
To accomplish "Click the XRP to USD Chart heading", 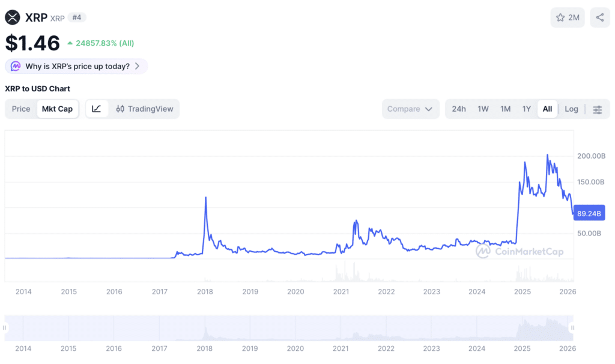I will pos(37,89).
